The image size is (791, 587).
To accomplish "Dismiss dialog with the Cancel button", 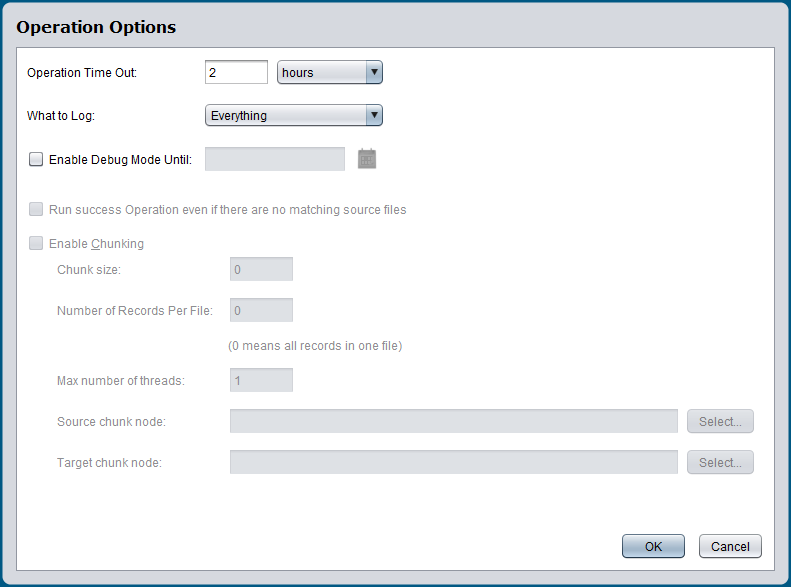I will (x=730, y=546).
